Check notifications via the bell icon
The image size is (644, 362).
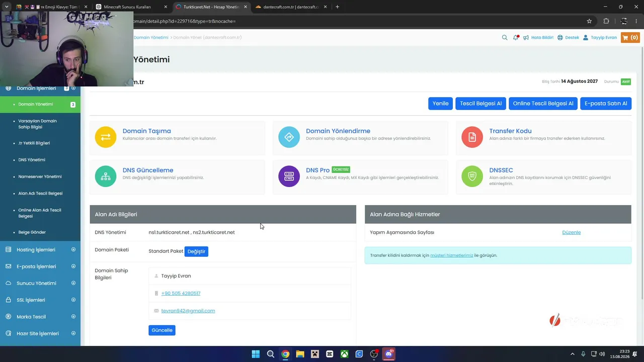tap(516, 37)
